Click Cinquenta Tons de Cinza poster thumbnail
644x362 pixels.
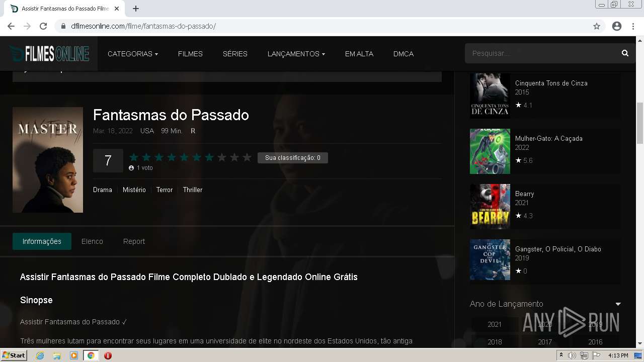click(x=490, y=96)
